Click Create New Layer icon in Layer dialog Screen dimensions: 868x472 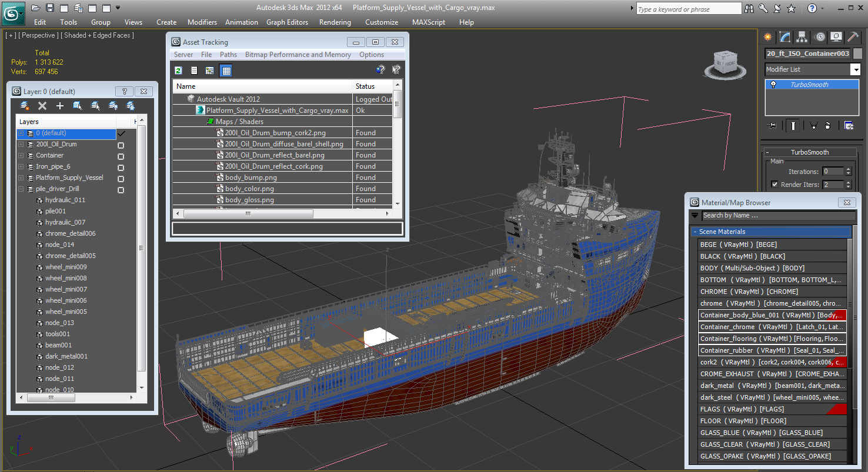click(25, 106)
